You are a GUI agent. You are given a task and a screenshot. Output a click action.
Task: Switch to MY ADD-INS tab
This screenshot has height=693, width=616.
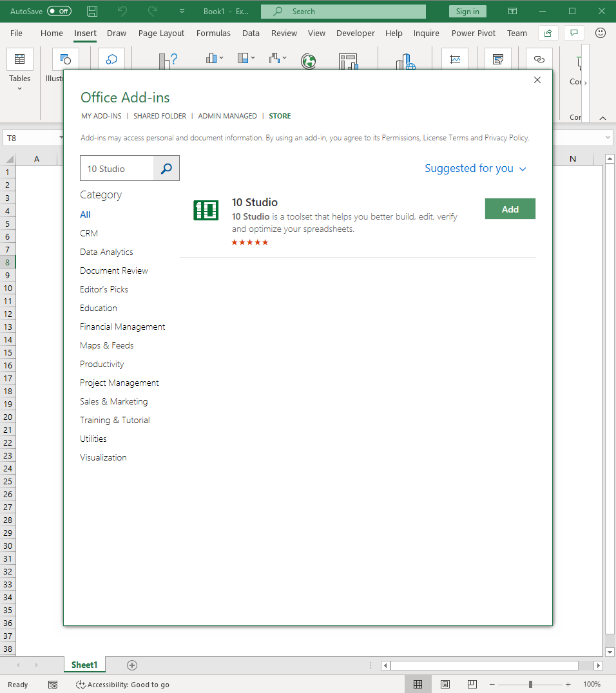[101, 116]
